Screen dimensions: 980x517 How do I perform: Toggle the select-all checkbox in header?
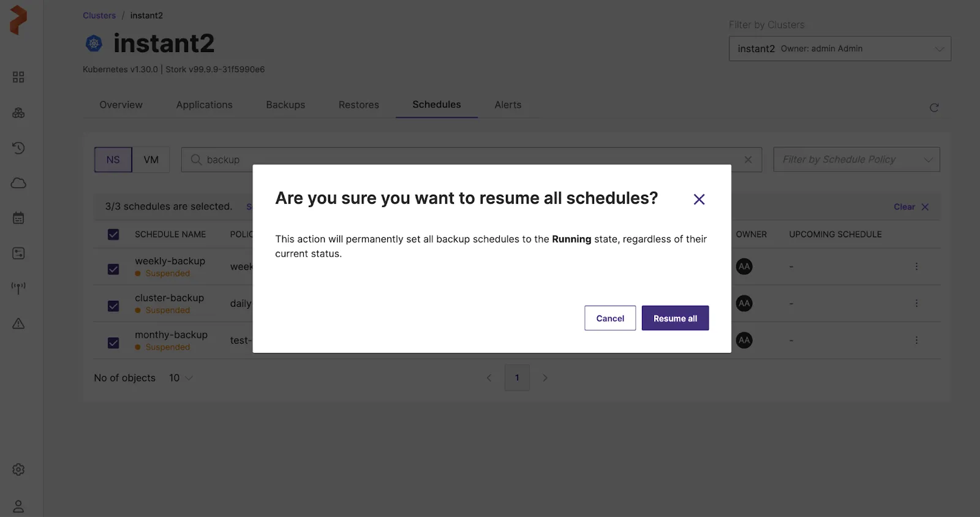[113, 235]
